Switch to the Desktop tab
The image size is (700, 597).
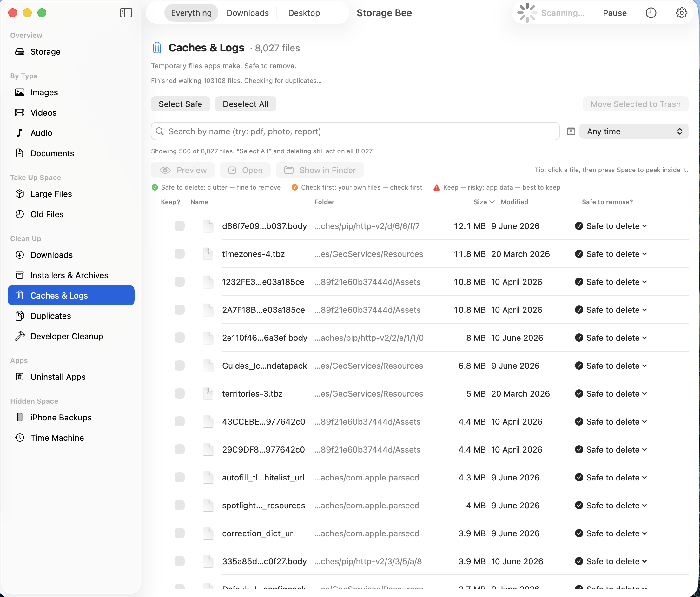tap(304, 13)
